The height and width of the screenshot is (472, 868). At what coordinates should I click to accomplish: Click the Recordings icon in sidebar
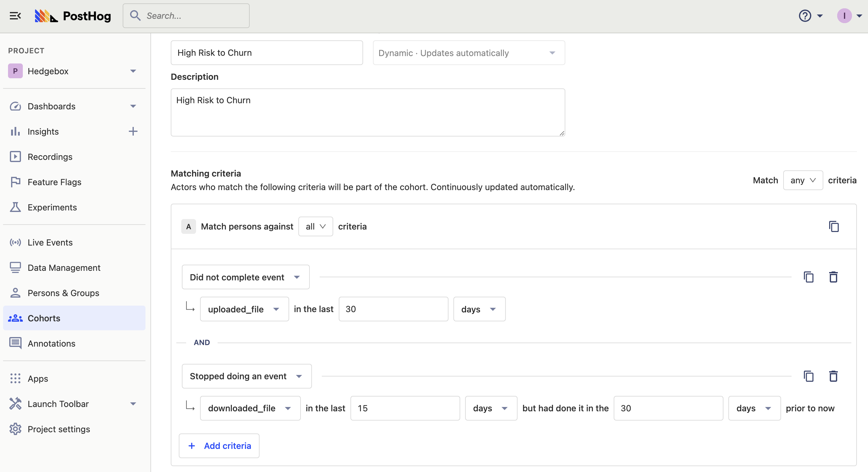coord(16,157)
